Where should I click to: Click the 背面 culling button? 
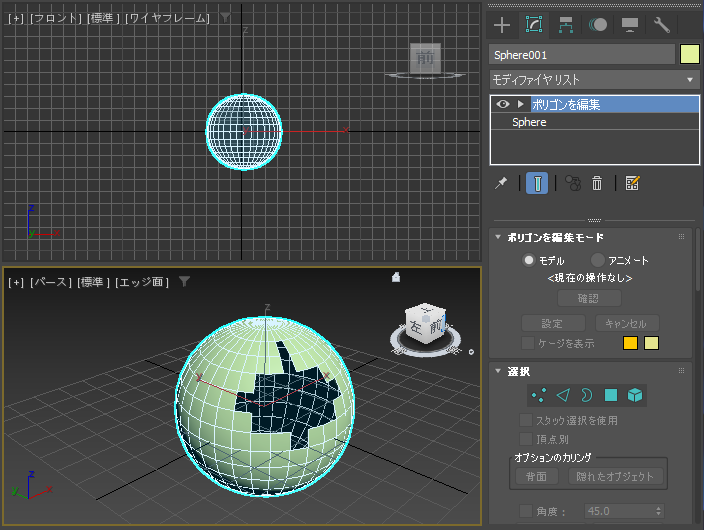coord(536,476)
